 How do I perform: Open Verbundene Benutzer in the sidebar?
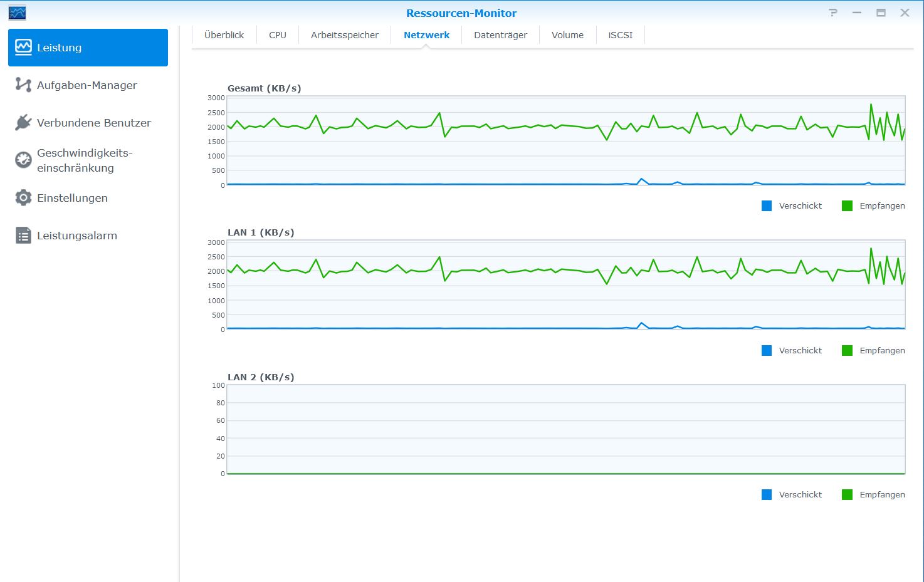(88, 123)
